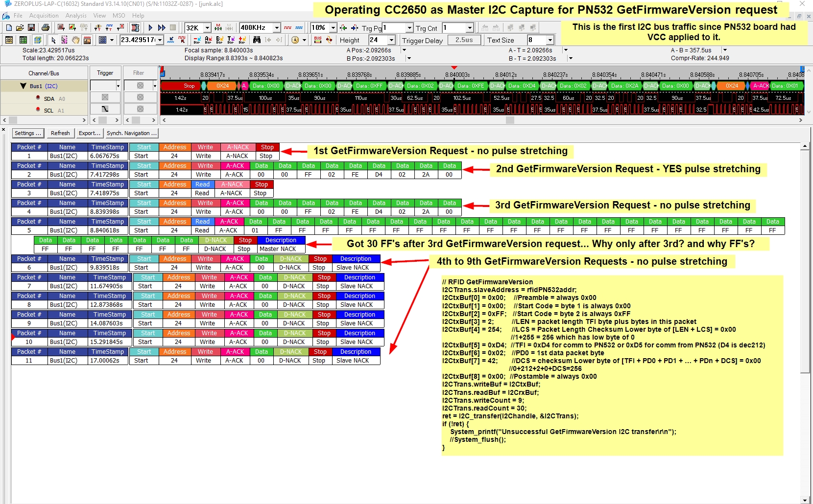Click the waveform horizontal scrollbar thumb
This screenshot has width=813, height=504.
point(510,120)
